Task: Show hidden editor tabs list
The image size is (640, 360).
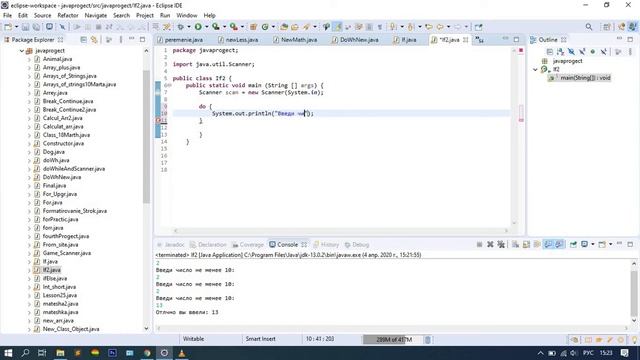Action: click(480, 40)
